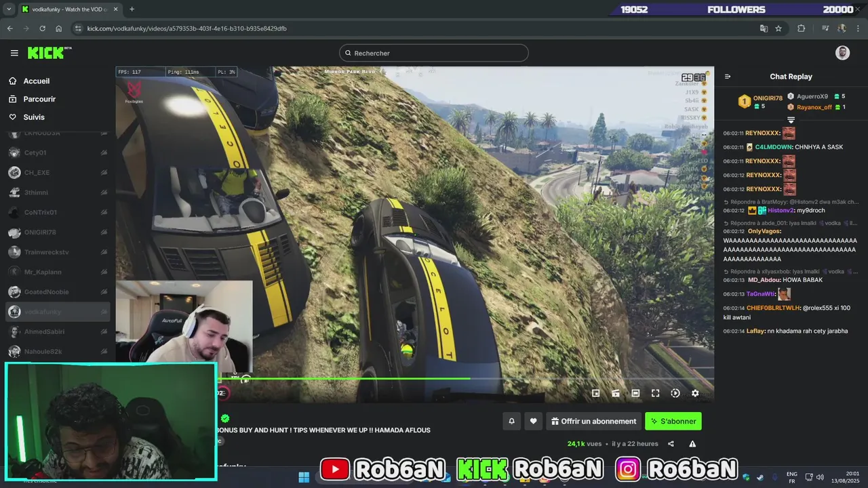Open the Windows Start menu

pyautogui.click(x=304, y=477)
